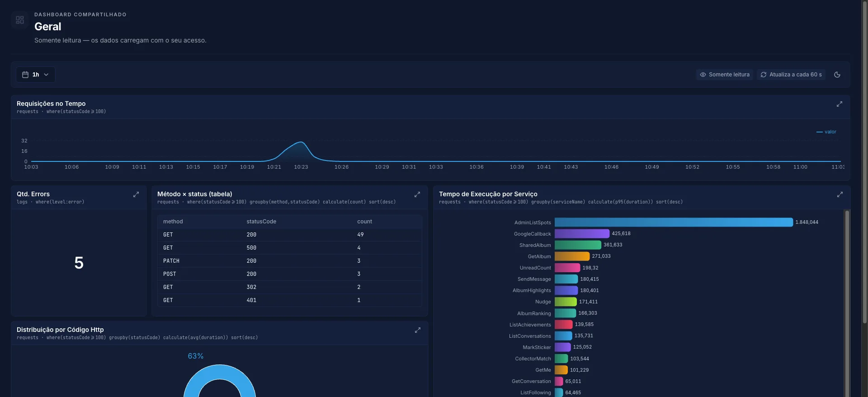Click the page vertical scrollbar

point(864,163)
